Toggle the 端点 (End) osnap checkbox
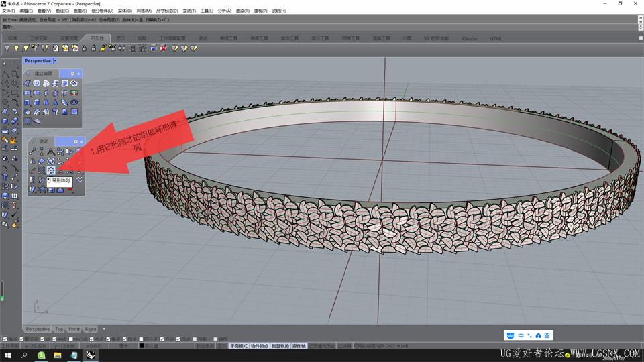 tap(5, 339)
